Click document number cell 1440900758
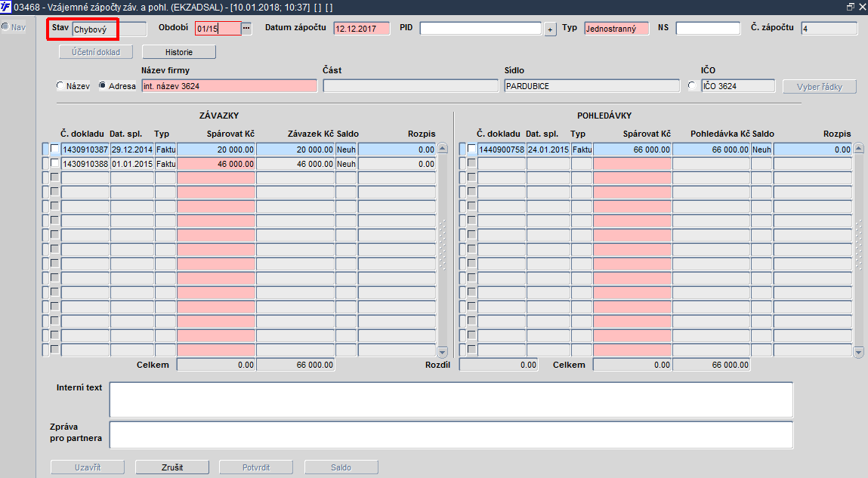The height and width of the screenshot is (478, 868). coord(502,150)
